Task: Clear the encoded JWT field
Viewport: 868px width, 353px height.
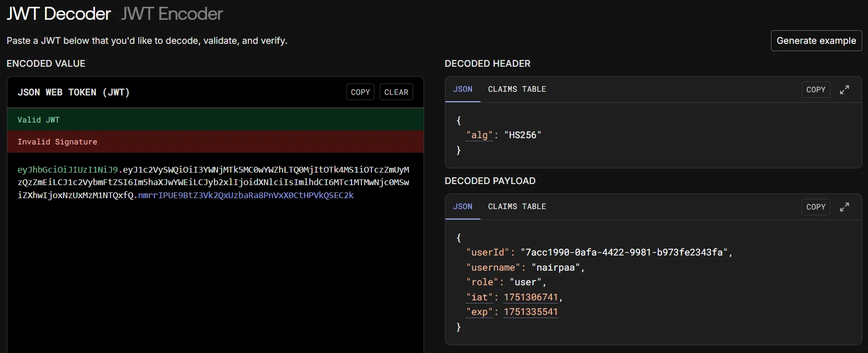Action: (396, 92)
